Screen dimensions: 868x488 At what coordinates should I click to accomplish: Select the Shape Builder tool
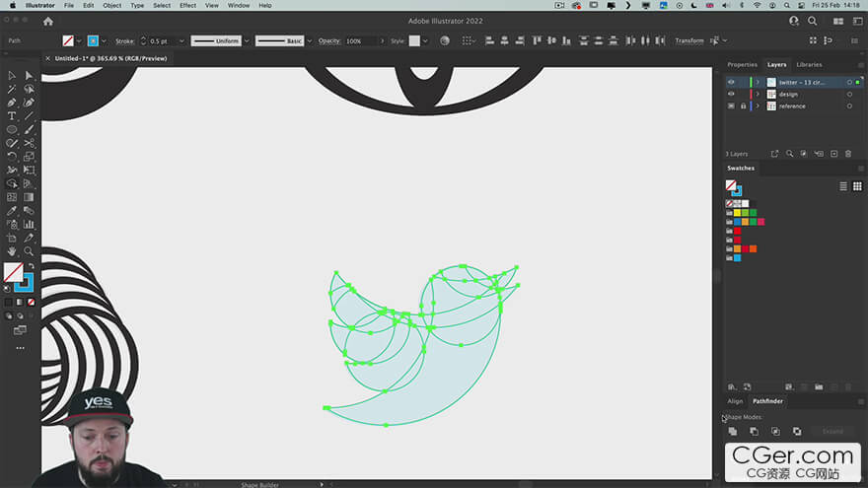click(12, 183)
